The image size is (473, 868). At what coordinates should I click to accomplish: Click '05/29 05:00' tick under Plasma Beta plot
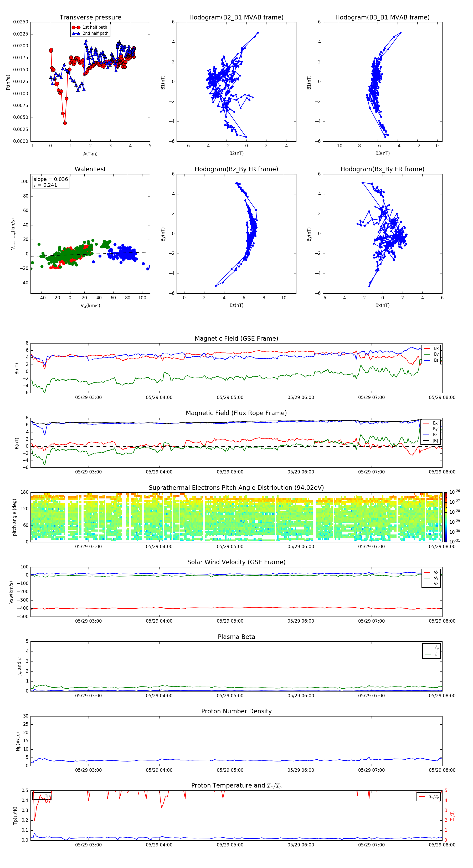230,696
